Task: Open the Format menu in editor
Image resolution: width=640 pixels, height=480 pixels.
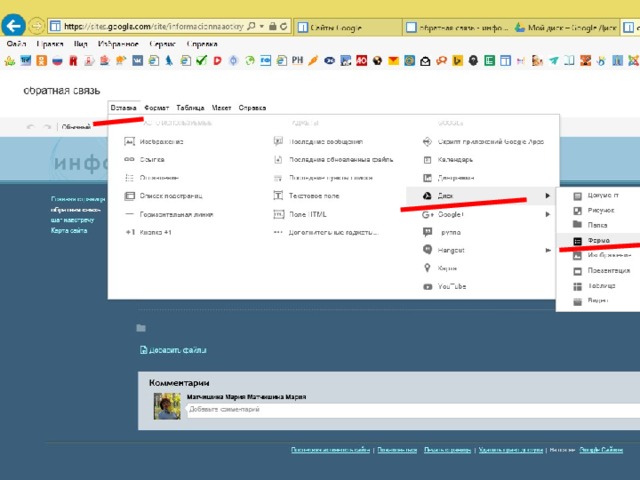Action: (x=156, y=107)
